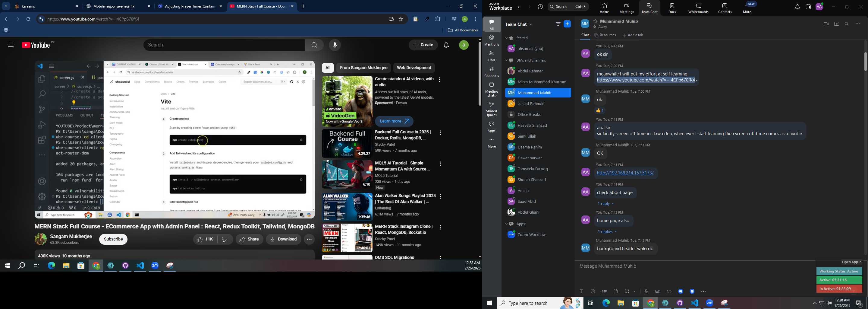Click the Zoom Search box
This screenshot has height=309, width=868.
point(568,6)
